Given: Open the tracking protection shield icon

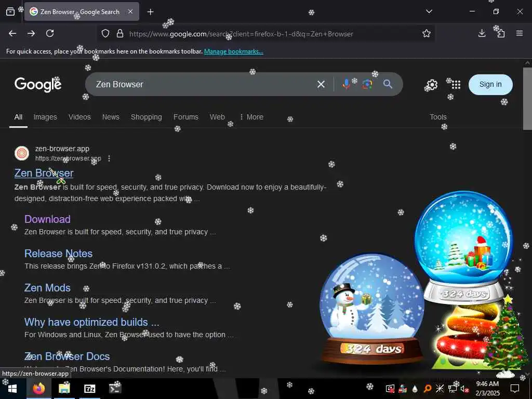Looking at the screenshot, I should pos(105,34).
